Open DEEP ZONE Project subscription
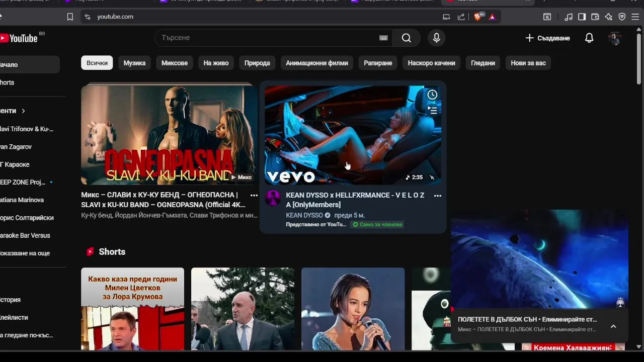The height and width of the screenshot is (362, 644). pos(23,182)
